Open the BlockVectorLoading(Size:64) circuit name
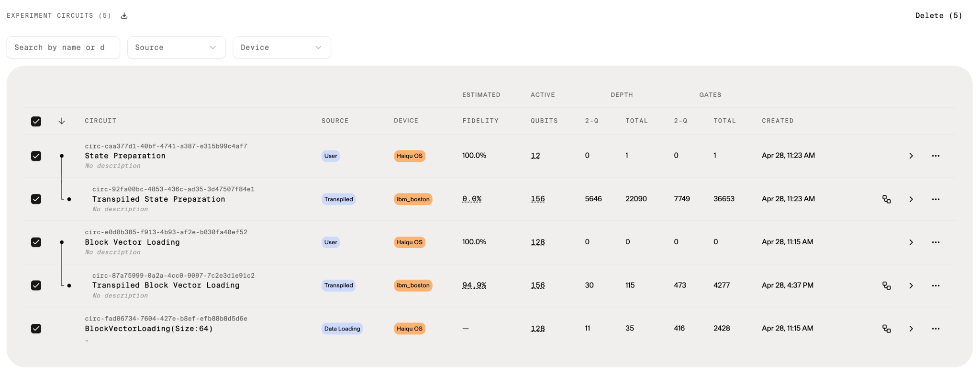 149,329
